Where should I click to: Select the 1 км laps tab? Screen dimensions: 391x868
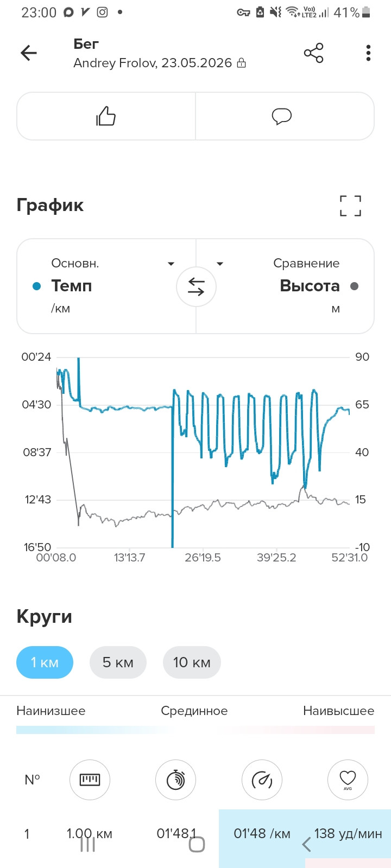45,662
